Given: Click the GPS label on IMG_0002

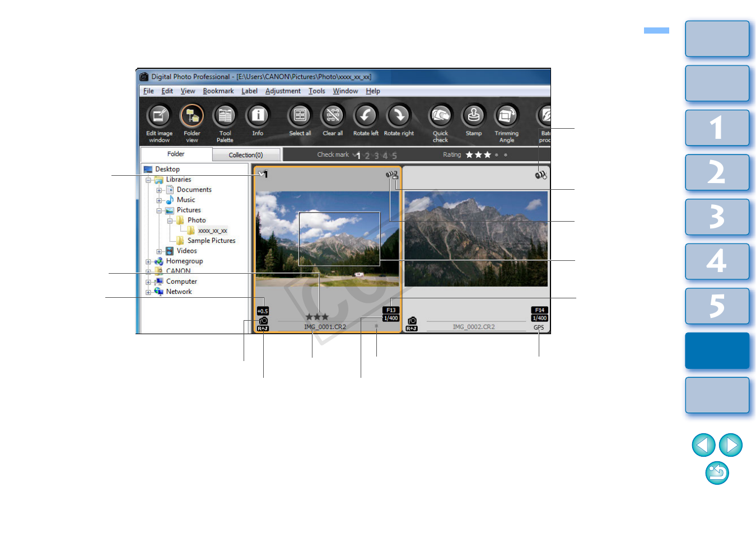Looking at the screenshot, I should 539,327.
